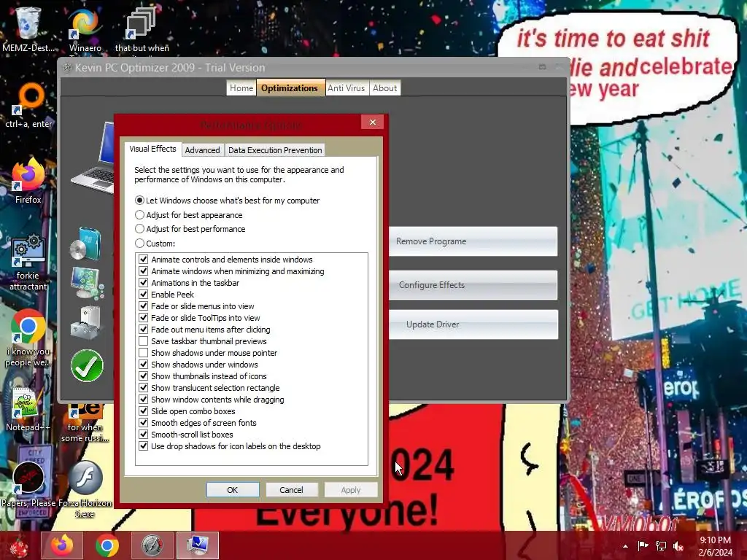The height and width of the screenshot is (560, 747).
Task: Uncheck 'Slide open combo boxes'
Action: [144, 411]
